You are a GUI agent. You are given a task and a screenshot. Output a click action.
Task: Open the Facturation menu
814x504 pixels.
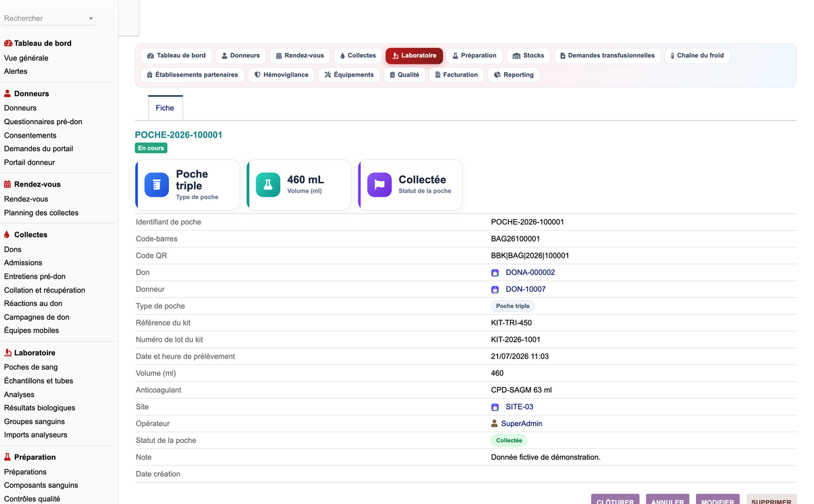tap(456, 75)
